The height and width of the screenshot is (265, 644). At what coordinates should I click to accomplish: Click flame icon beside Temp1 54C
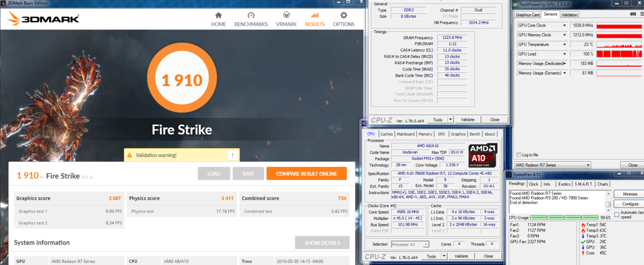click(583, 225)
